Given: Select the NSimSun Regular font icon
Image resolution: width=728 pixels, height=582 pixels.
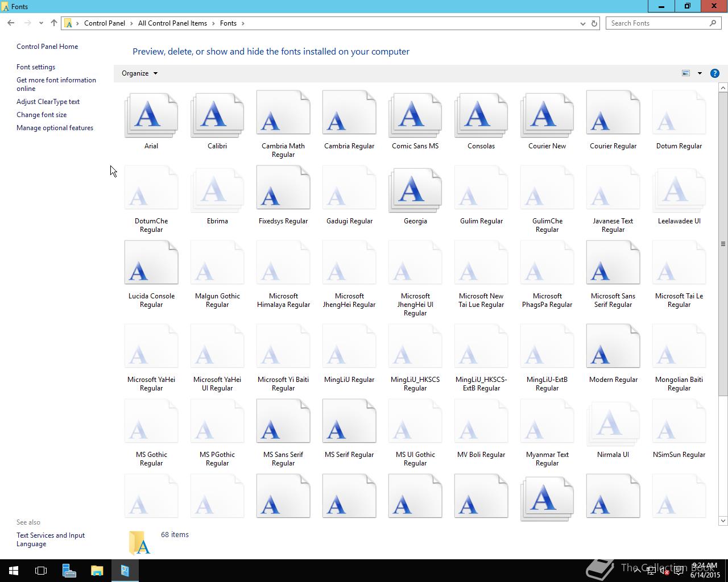Looking at the screenshot, I should point(679,421).
